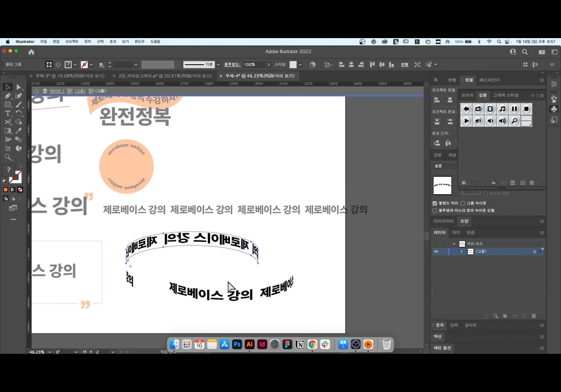Switch to the 그래픽 스타일 tab
This screenshot has width=561, height=392.
point(505,95)
